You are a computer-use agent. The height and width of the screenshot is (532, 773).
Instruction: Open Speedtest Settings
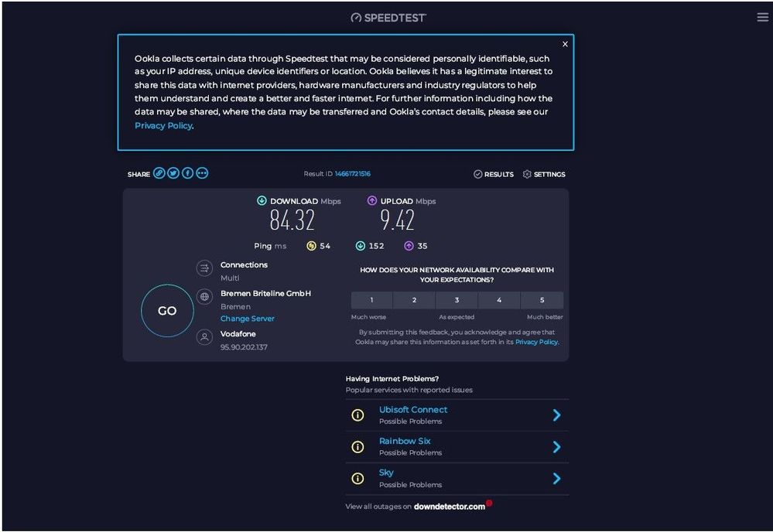click(544, 175)
